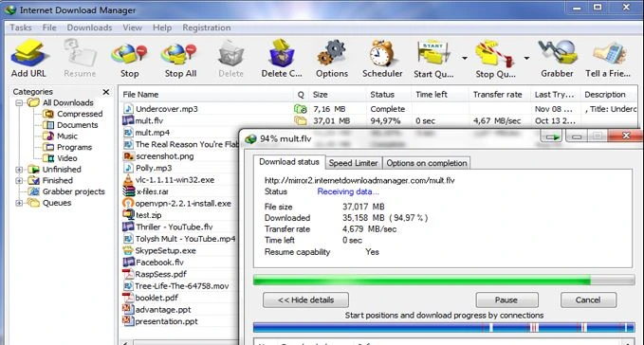Click the screenshot.png file icon
The height and width of the screenshot is (345, 644).
coord(129,155)
